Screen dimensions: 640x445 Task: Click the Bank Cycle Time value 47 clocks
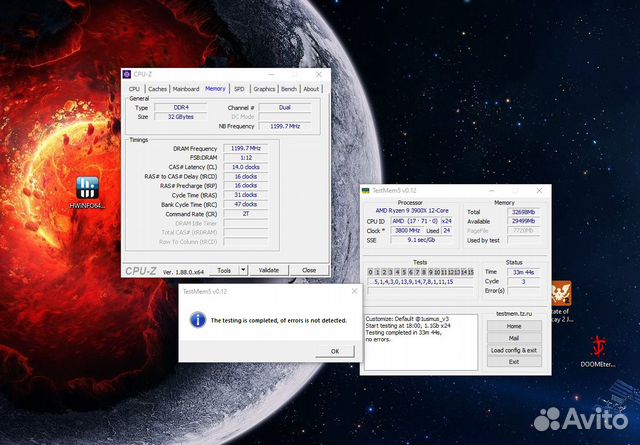point(246,204)
